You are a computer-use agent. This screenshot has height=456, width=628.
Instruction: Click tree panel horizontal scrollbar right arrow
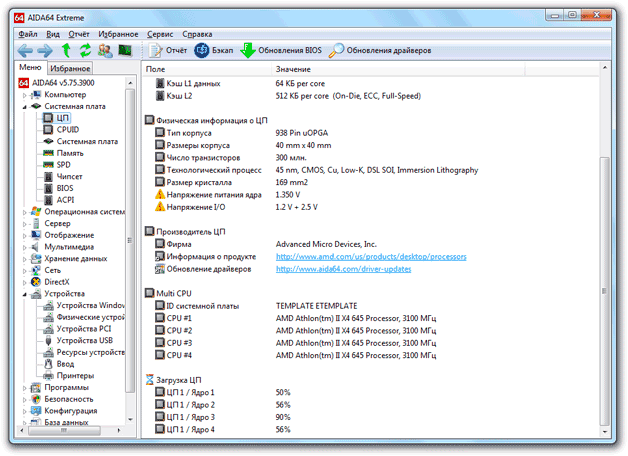click(x=119, y=430)
